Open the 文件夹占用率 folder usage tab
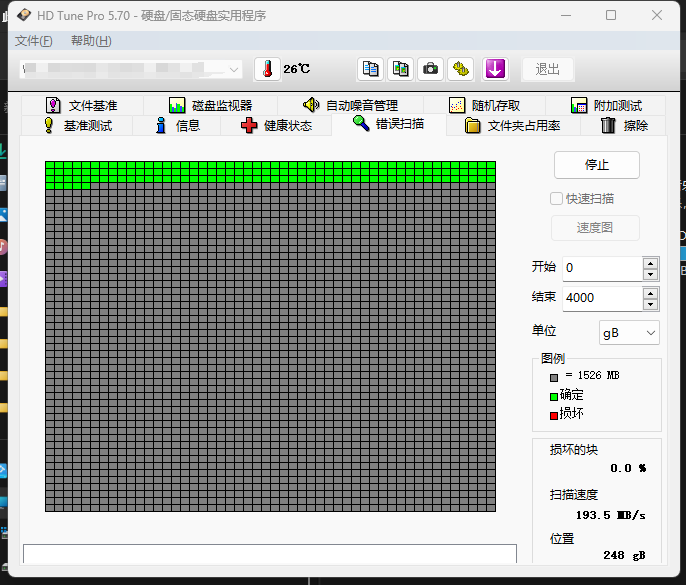This screenshot has height=585, width=686. (513, 126)
